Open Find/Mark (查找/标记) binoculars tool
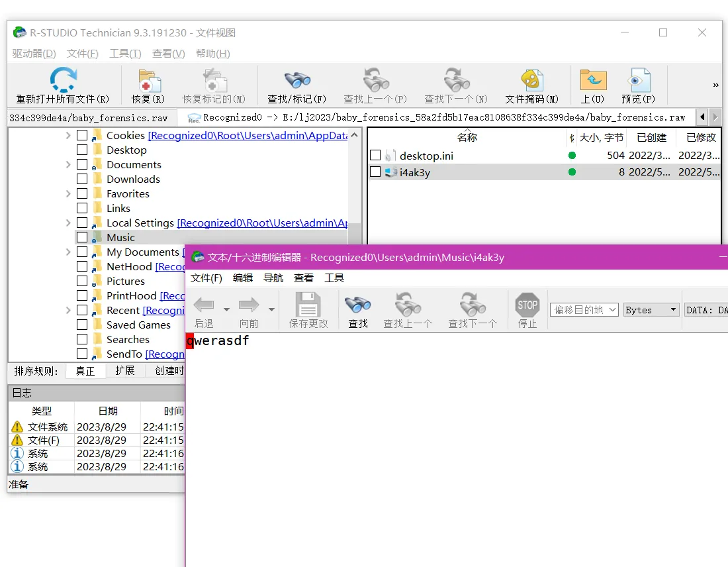The width and height of the screenshot is (728, 567). 297,80
